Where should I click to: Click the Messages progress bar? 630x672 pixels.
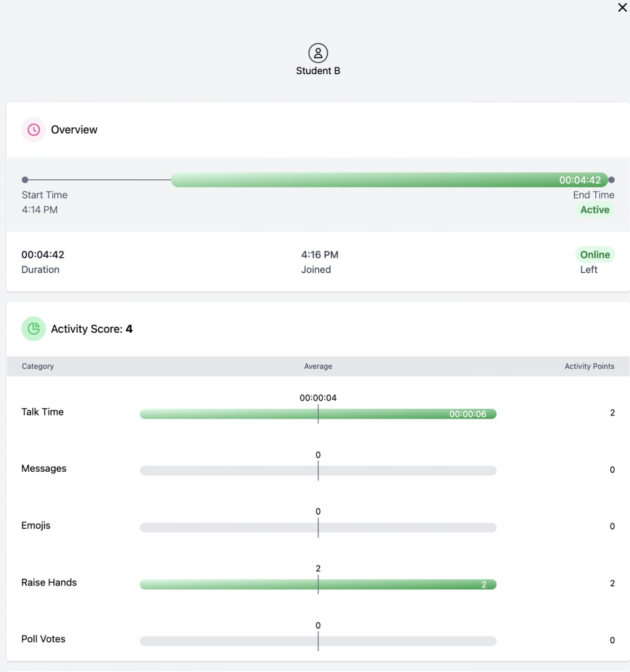coord(318,471)
